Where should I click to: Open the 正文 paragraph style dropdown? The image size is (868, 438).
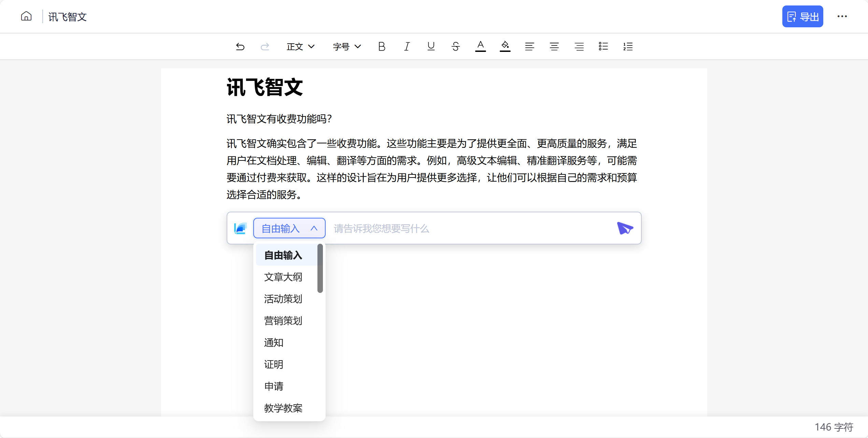pyautogui.click(x=300, y=46)
